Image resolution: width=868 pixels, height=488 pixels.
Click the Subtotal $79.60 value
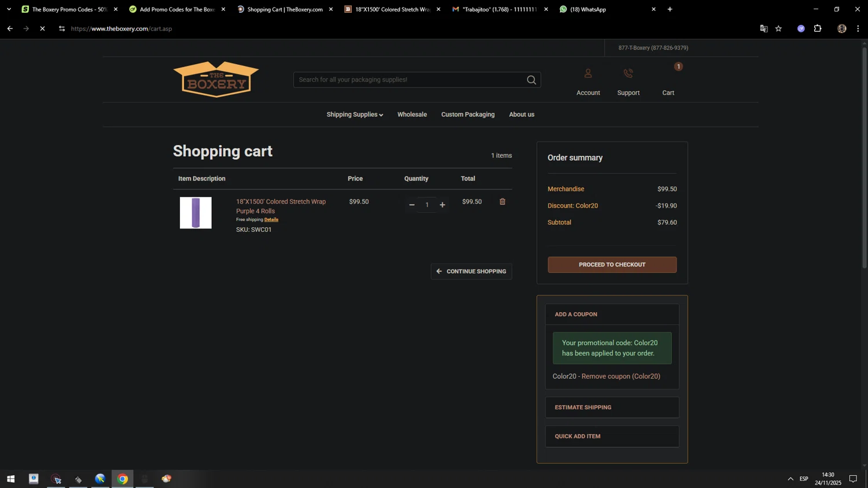(x=667, y=223)
